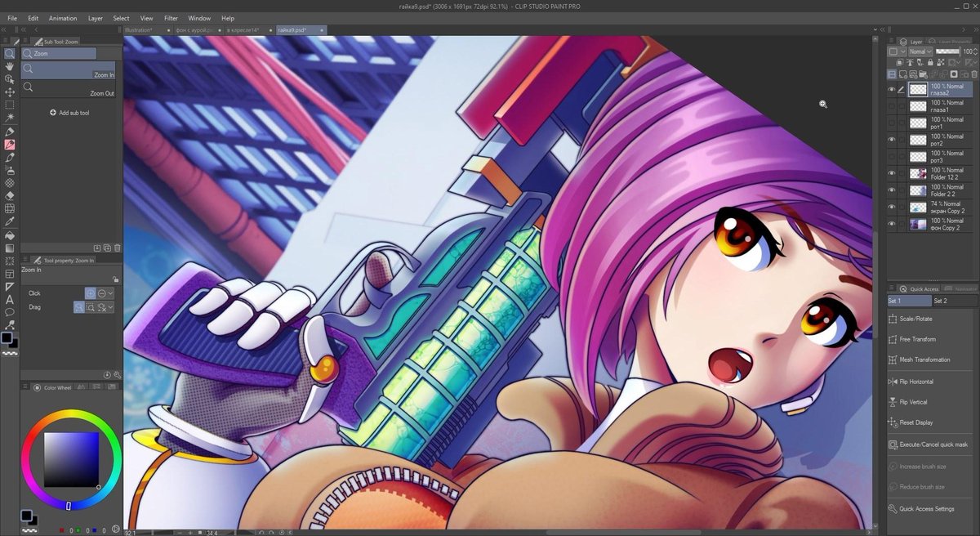This screenshot has width=980, height=536.
Task: Open the Edit menu
Action: 33,18
